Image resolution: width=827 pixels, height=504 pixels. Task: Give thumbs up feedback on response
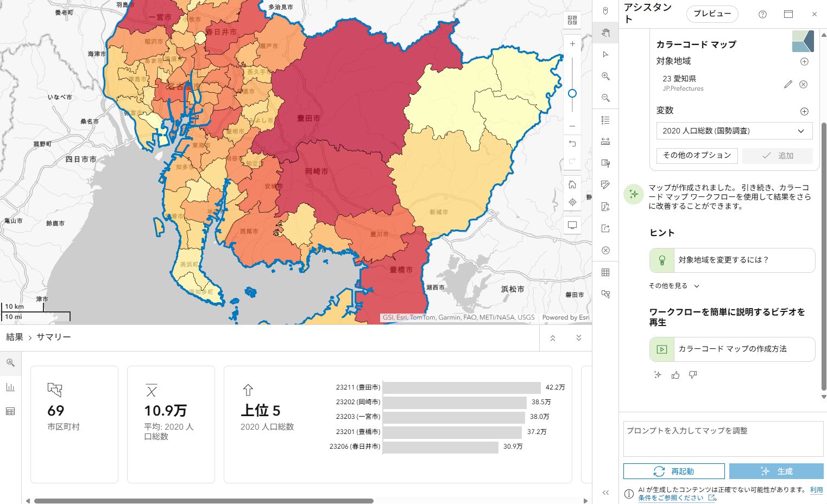point(675,375)
